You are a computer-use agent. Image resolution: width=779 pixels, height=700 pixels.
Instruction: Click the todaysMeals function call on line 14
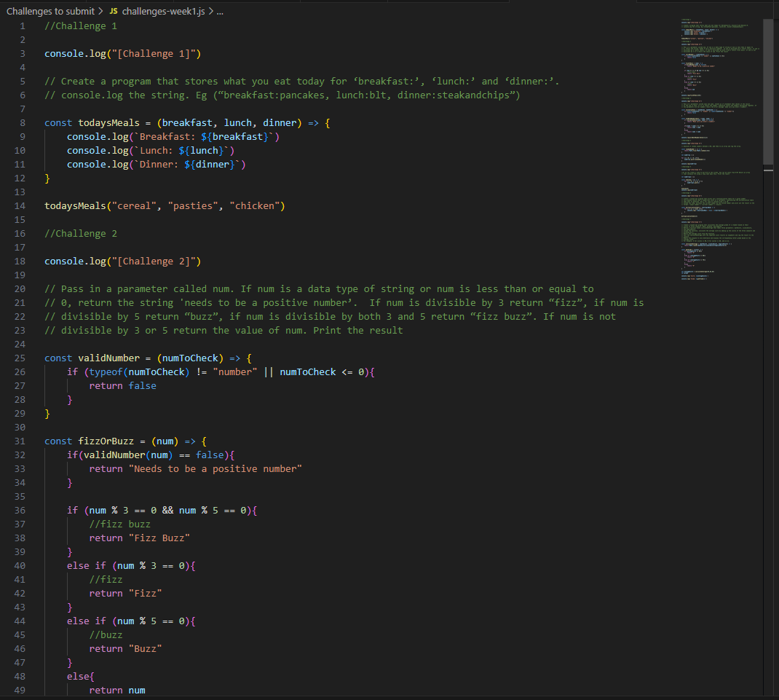[76, 205]
